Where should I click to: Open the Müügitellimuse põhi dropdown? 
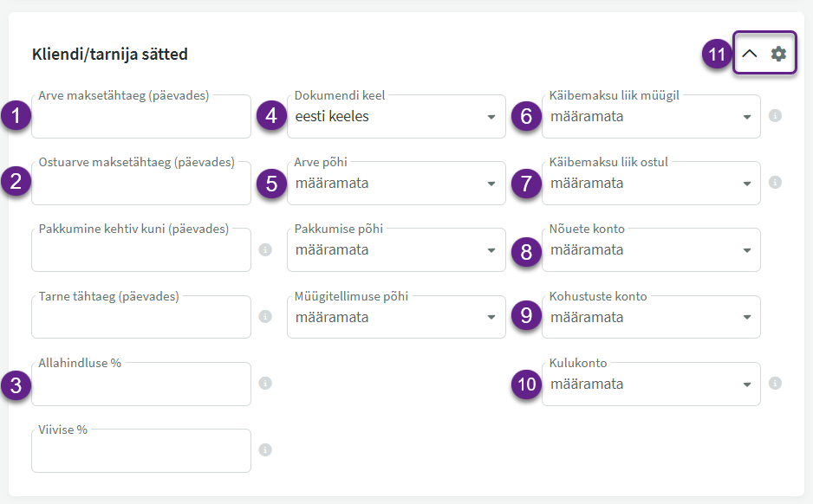(x=396, y=318)
